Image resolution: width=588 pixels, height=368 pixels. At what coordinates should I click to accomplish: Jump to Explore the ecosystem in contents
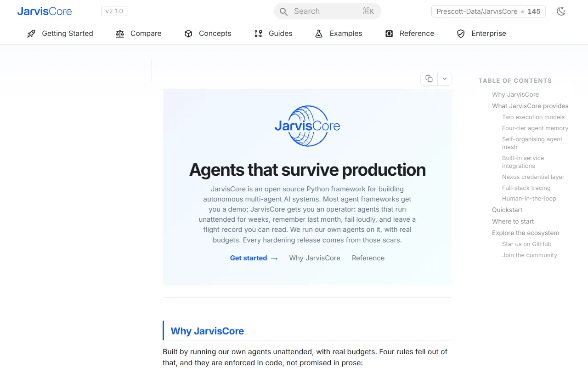coord(526,233)
